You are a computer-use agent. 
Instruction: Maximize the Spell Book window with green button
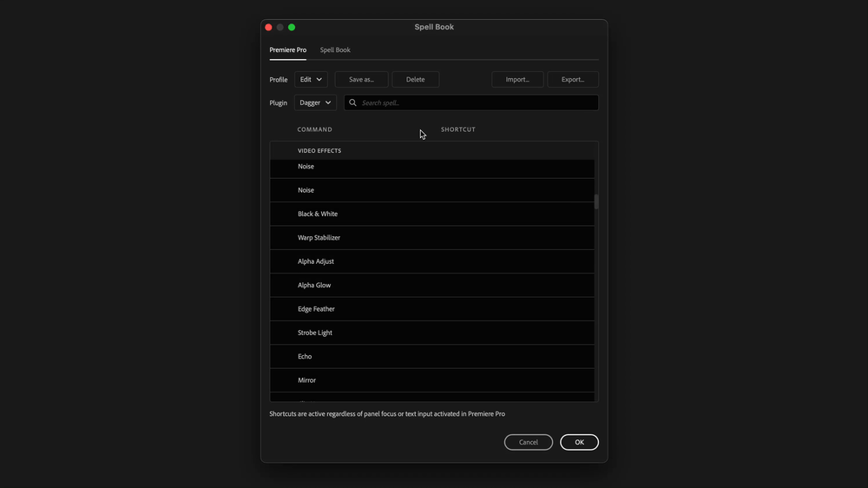click(x=292, y=27)
